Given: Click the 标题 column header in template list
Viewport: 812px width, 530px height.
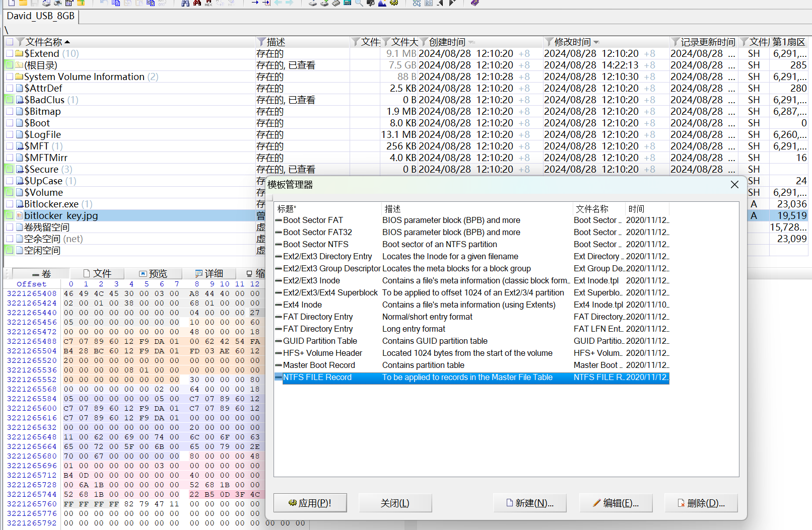Looking at the screenshot, I should tap(328, 208).
